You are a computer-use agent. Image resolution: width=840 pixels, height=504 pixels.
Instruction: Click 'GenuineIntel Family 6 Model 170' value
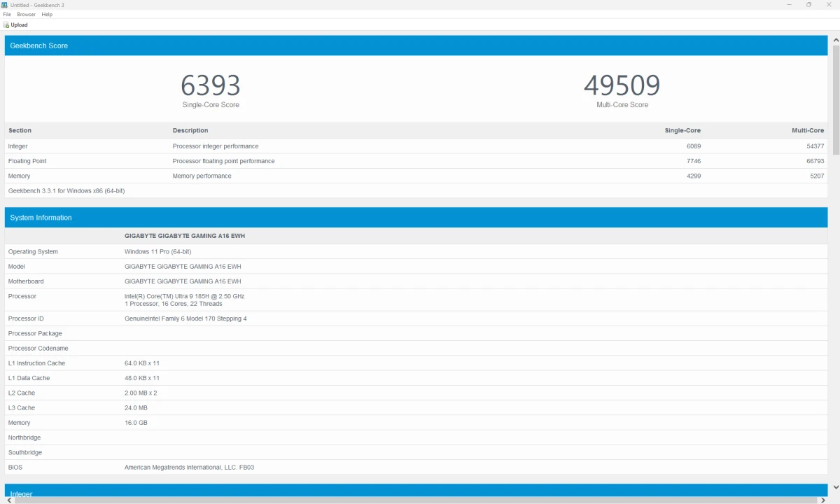click(185, 318)
